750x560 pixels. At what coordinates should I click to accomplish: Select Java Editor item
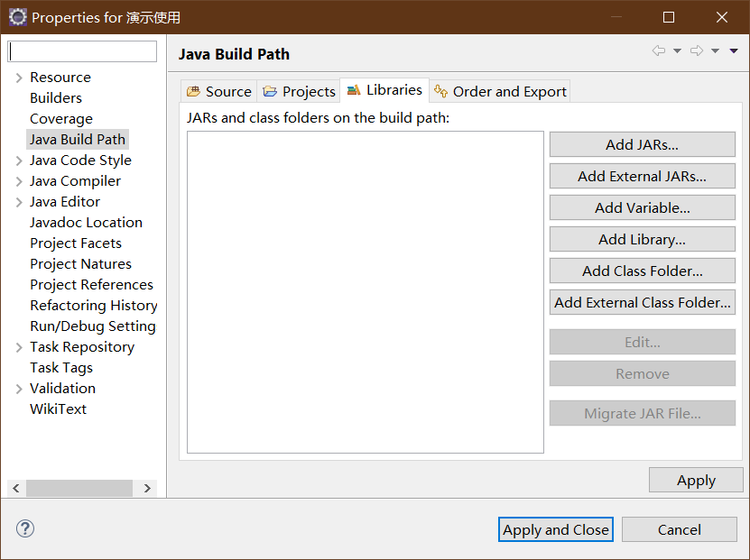pos(65,202)
